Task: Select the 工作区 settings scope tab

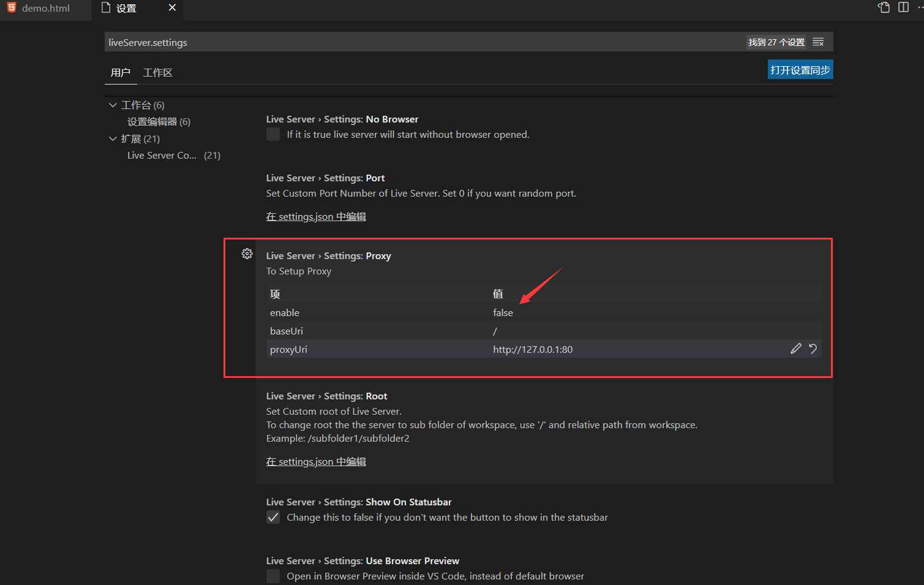Action: (x=157, y=72)
